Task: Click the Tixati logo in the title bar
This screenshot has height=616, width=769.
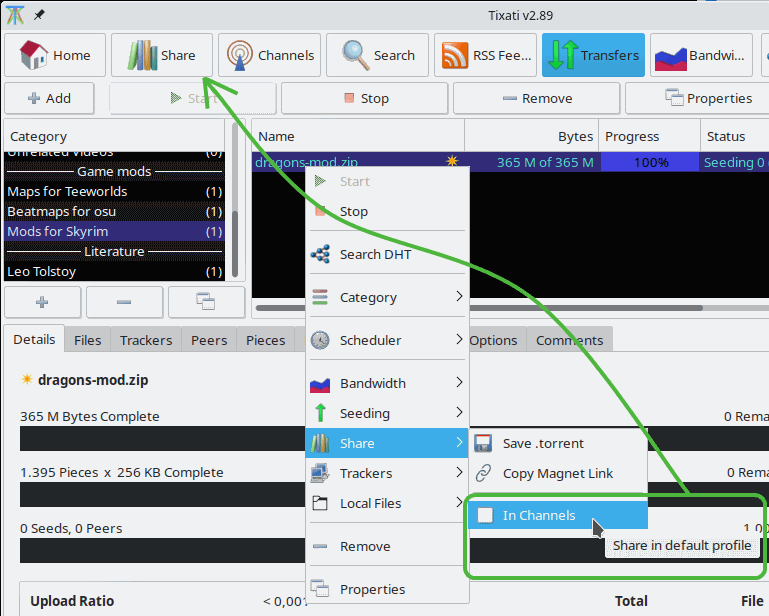Action: 15,15
